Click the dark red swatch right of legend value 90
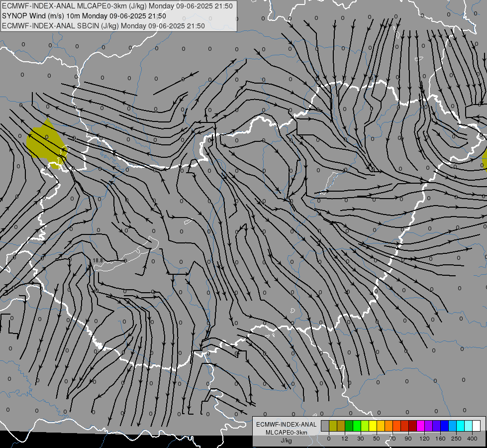Viewport: 487px width, 448px height. click(413, 426)
